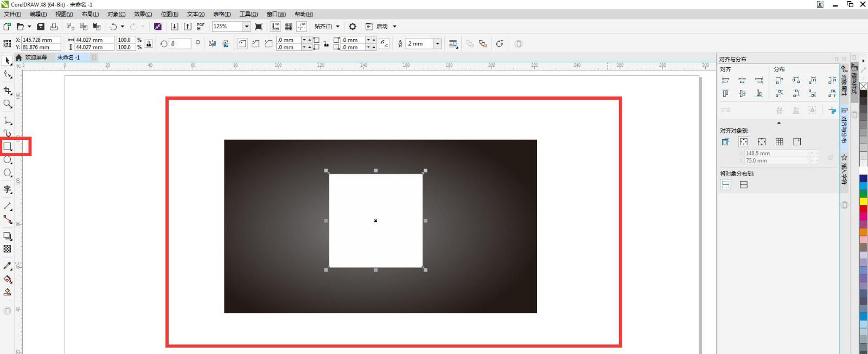
Task: Open the outline width 2 mm dropdown
Action: tap(437, 43)
